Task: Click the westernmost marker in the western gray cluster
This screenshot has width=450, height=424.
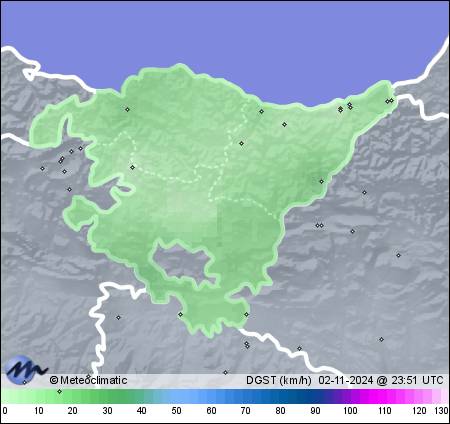Action: (42, 168)
